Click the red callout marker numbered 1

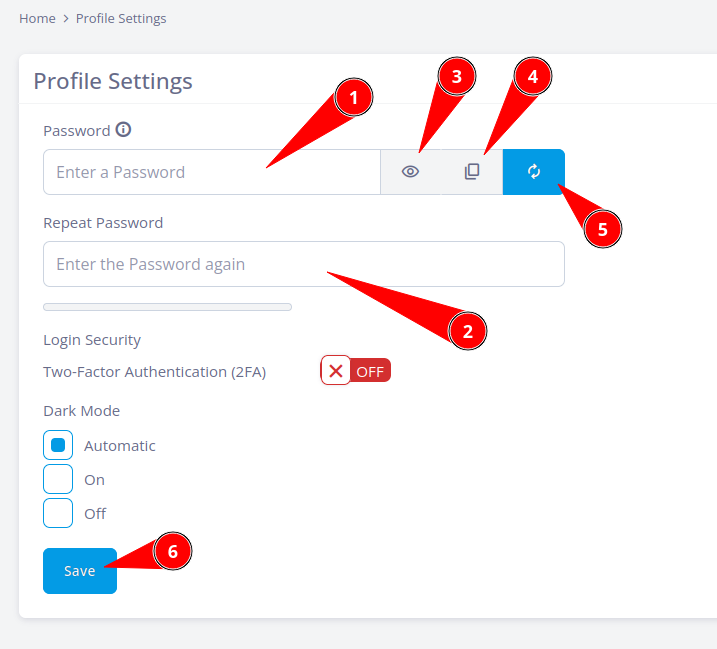point(353,98)
